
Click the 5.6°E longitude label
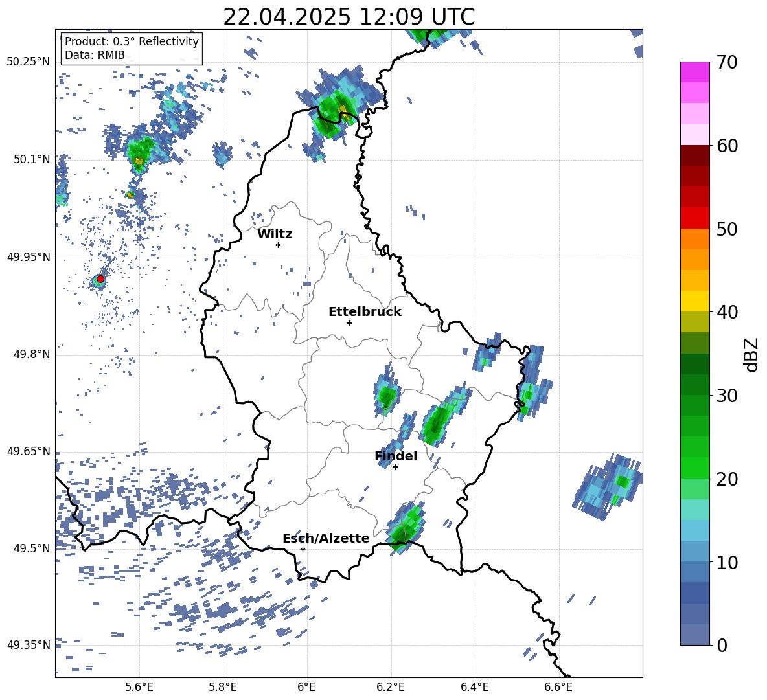[139, 687]
